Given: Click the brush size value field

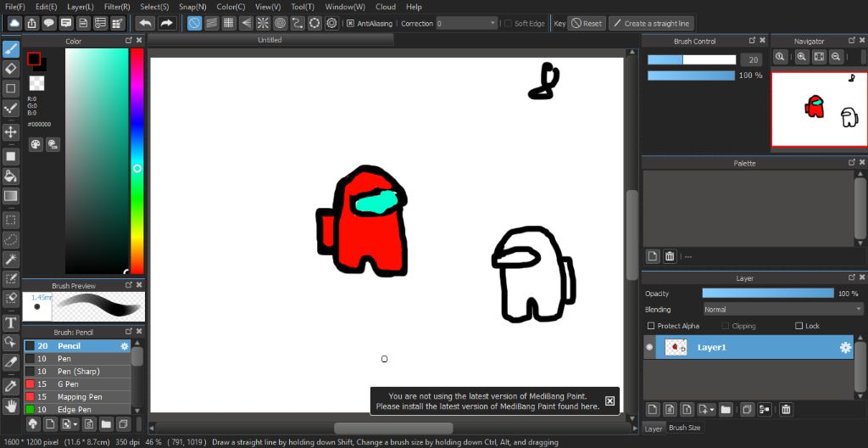Looking at the screenshot, I should (751, 60).
